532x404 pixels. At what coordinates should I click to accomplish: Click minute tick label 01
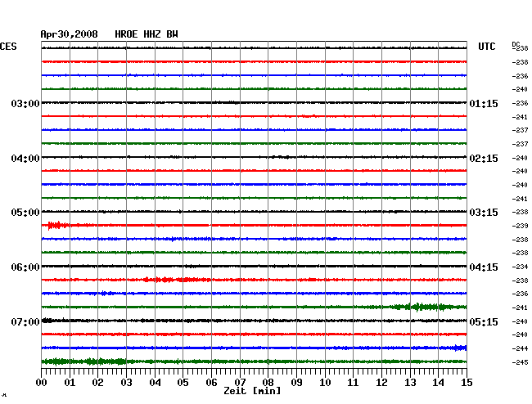point(70,383)
